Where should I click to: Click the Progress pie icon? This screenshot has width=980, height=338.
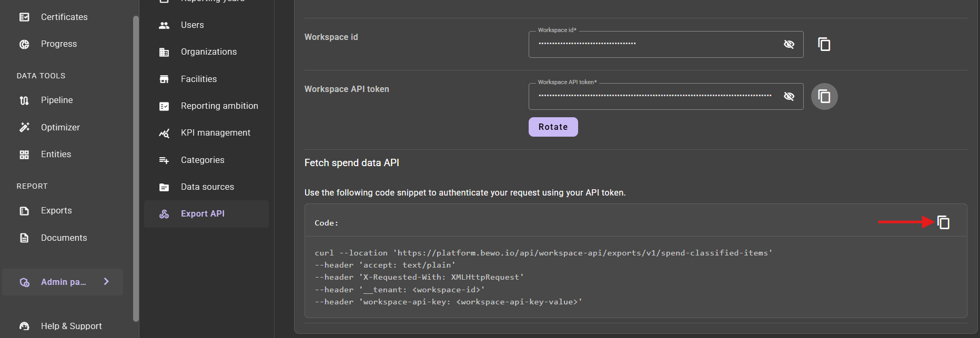(x=24, y=44)
